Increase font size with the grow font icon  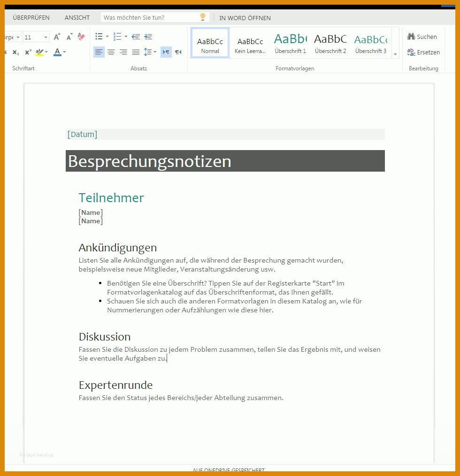pos(57,37)
